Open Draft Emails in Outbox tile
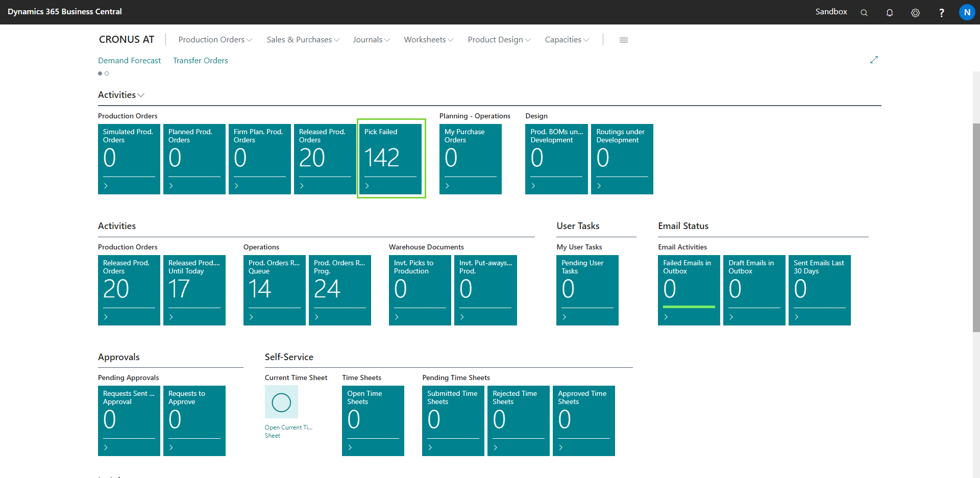Image resolution: width=980 pixels, height=478 pixels. tap(754, 290)
